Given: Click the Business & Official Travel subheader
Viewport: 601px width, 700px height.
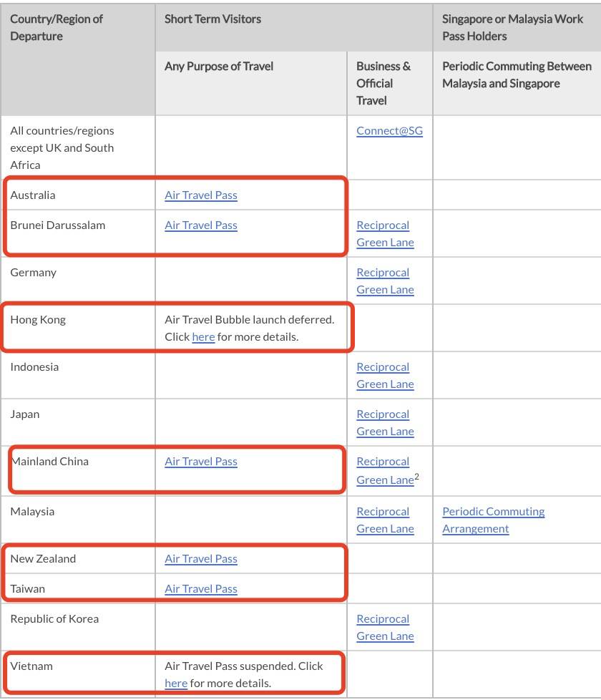Looking at the screenshot, I should point(383,83).
